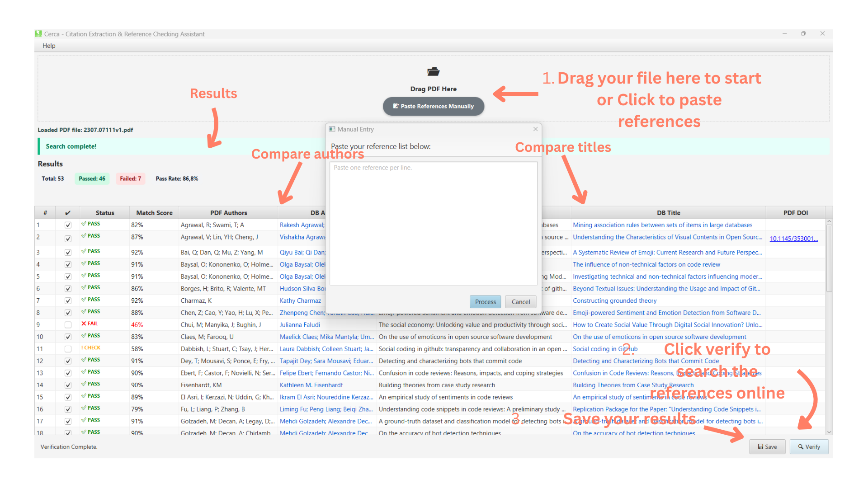Cancel the Manual Entry dialog
The height and width of the screenshot is (488, 868).
coord(520,302)
